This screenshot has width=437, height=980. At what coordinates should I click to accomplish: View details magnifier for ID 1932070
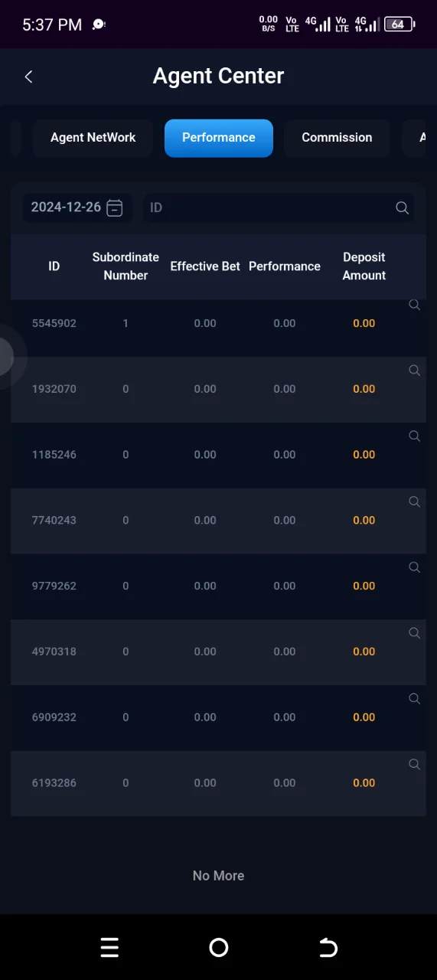tap(414, 371)
